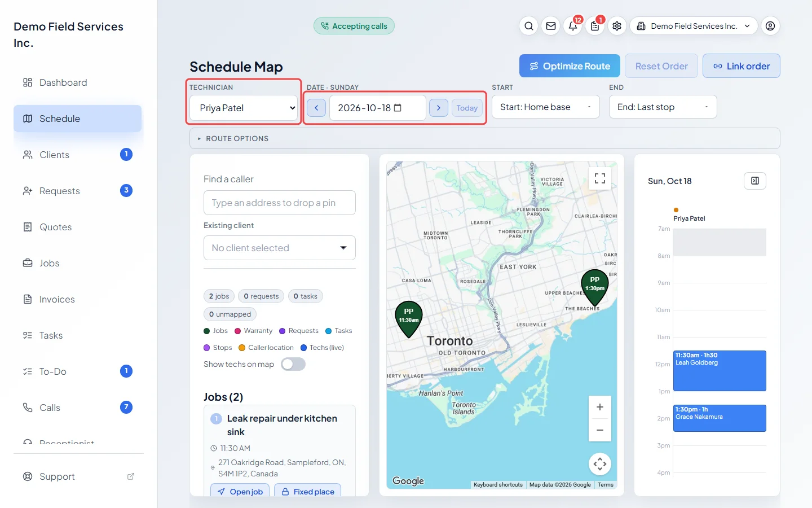This screenshot has height=508, width=812.
Task: Jump to Today's date
Action: (467, 108)
